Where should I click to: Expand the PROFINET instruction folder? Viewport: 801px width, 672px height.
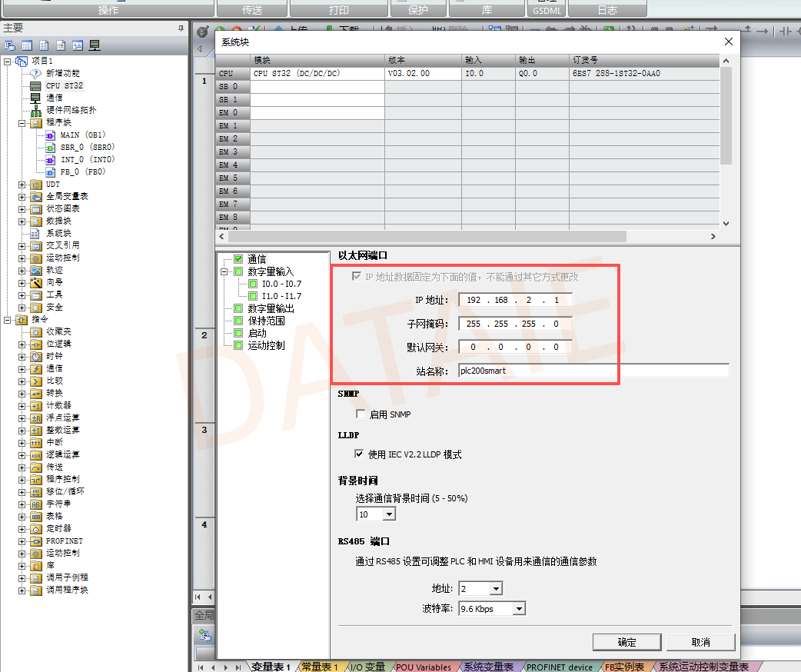pyautogui.click(x=22, y=541)
